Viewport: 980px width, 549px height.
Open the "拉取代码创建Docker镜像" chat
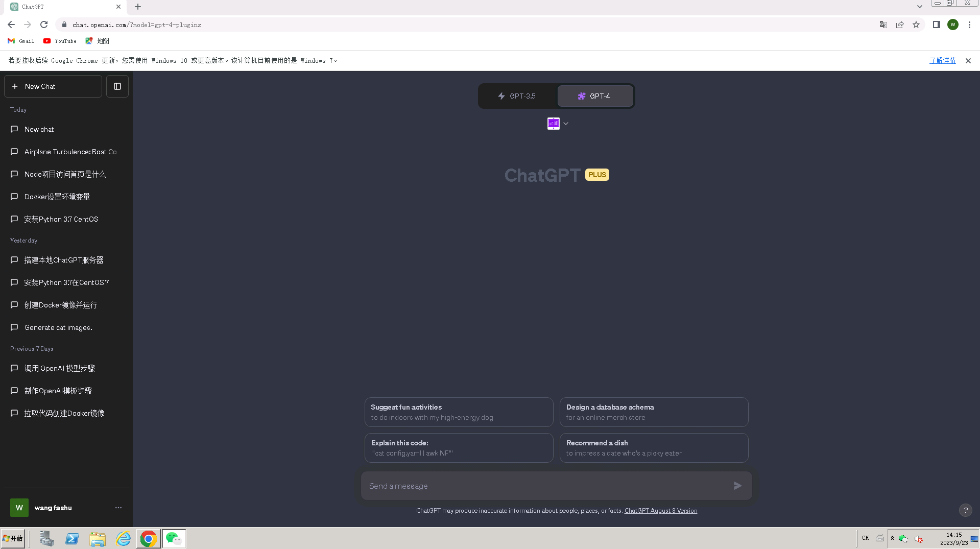pos(66,413)
